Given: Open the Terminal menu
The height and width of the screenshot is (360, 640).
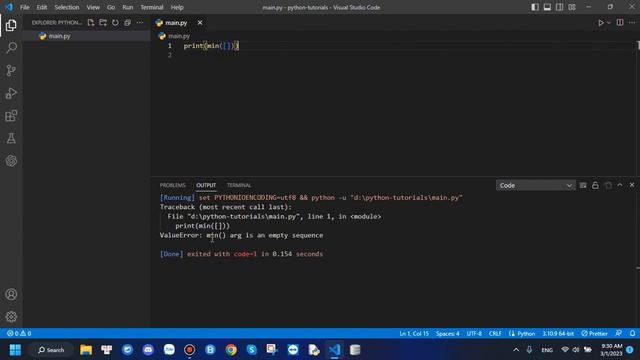Looking at the screenshot, I should (x=151, y=7).
